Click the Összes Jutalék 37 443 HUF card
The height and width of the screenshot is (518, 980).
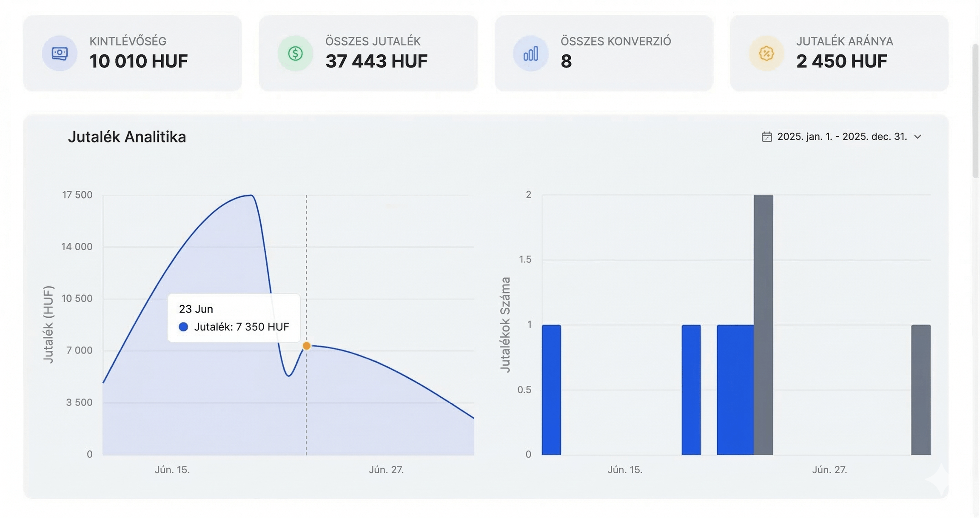point(368,54)
